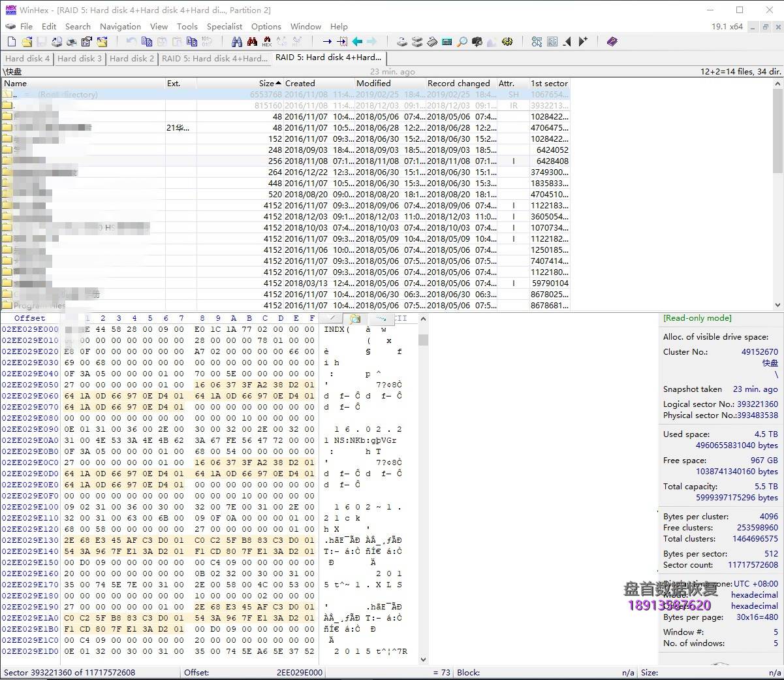This screenshot has height=680, width=784.
Task: Click the status bar Offset value 2EE029E000
Action: 300,672
